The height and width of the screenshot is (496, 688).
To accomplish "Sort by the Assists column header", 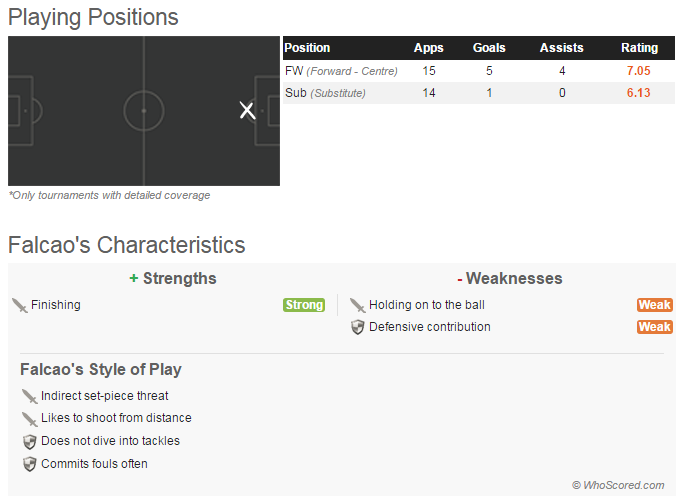I will pyautogui.click(x=561, y=48).
